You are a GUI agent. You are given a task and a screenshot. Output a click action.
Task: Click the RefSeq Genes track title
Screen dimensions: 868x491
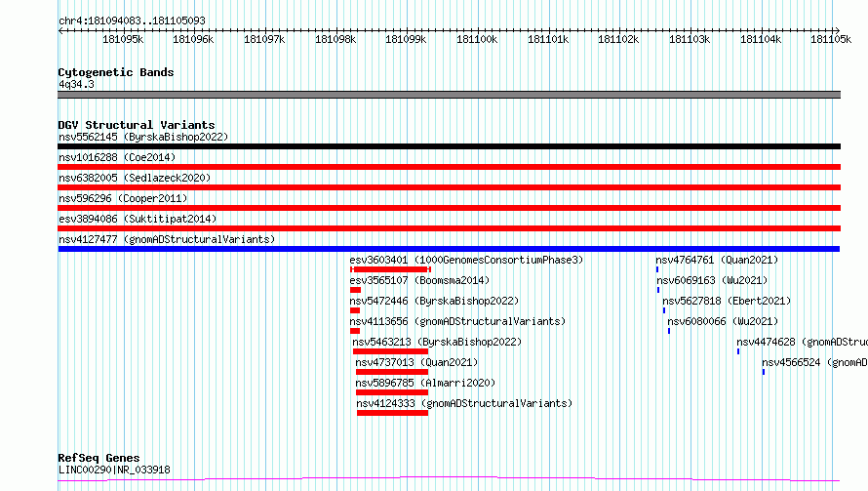[x=99, y=459]
